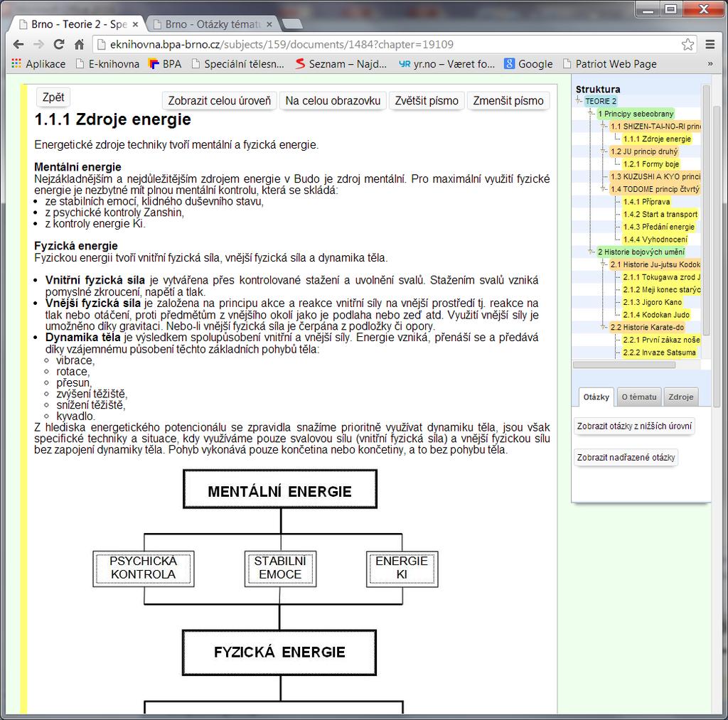The width and height of the screenshot is (728, 720).
Task: Collapse the 1.1 SHIZEN-TAI-NO-RI node
Action: [x=604, y=127]
